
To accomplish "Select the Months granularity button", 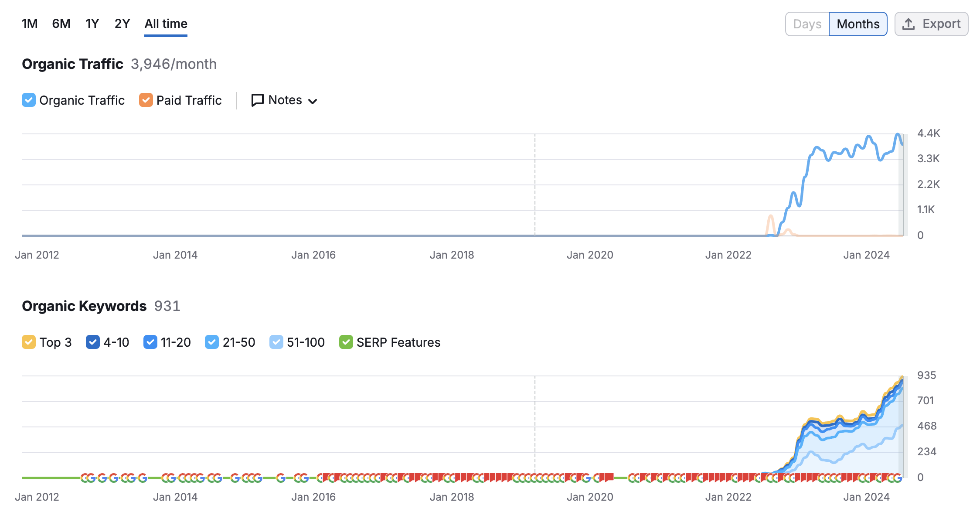I will coord(857,24).
